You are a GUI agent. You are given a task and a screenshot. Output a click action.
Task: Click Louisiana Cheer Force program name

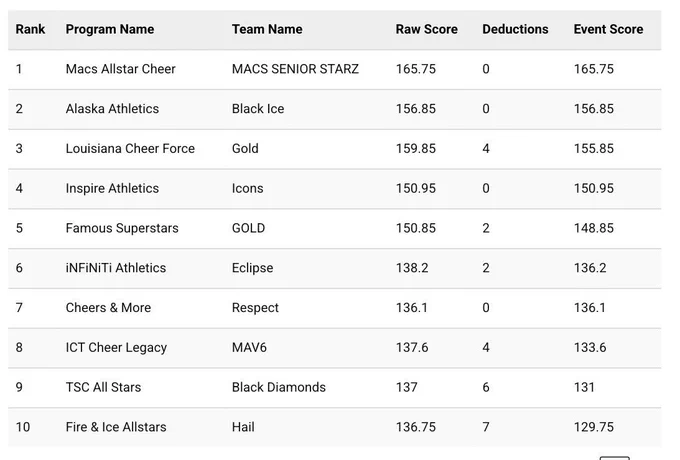point(130,149)
